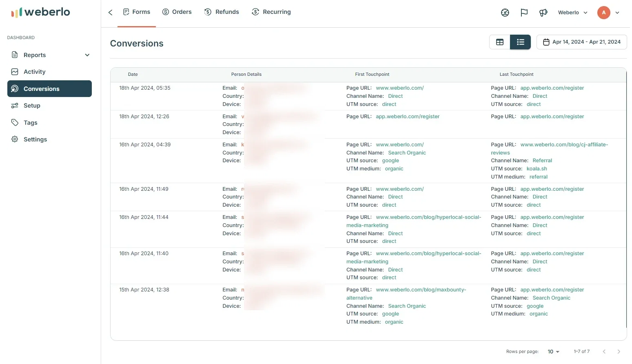632x364 pixels.
Task: Go to next page arrow in pagination
Action: (x=619, y=352)
